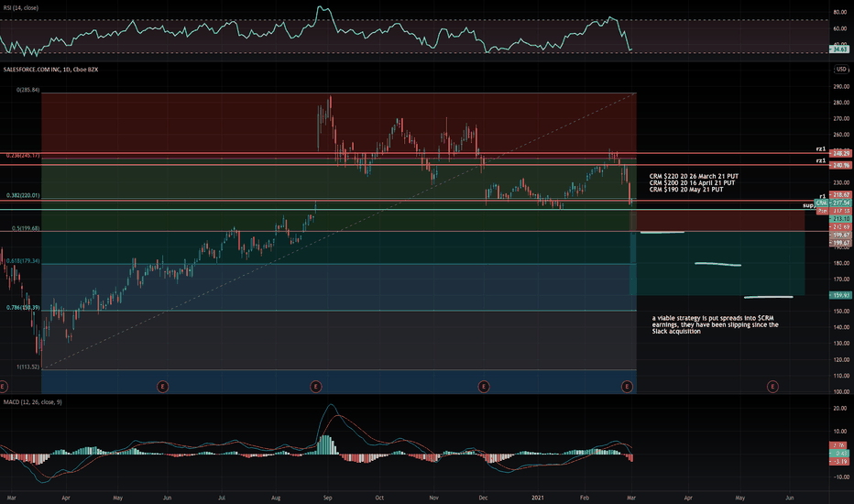Click the future earnings E marker near late May
This screenshot has width=854, height=504.
point(772,387)
